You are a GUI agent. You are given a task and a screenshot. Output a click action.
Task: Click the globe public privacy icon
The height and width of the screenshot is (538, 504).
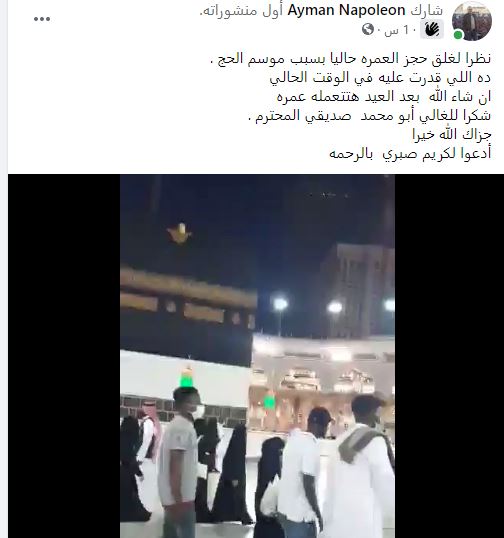click(367, 30)
